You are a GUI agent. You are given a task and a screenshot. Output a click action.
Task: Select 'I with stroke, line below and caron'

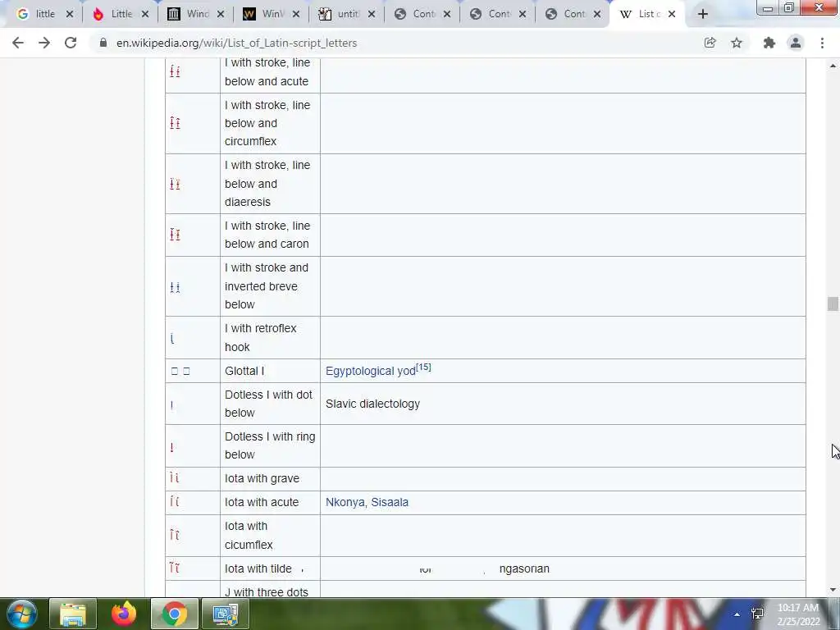click(x=267, y=235)
